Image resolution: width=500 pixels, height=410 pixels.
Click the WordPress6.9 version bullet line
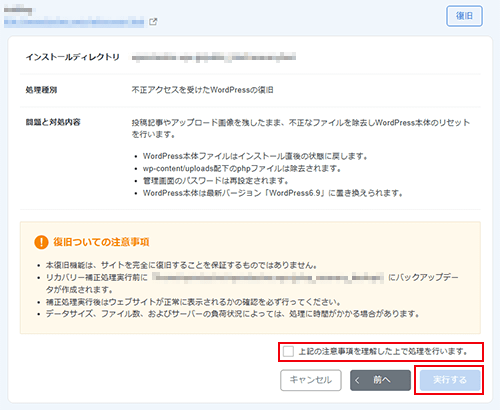(x=273, y=193)
